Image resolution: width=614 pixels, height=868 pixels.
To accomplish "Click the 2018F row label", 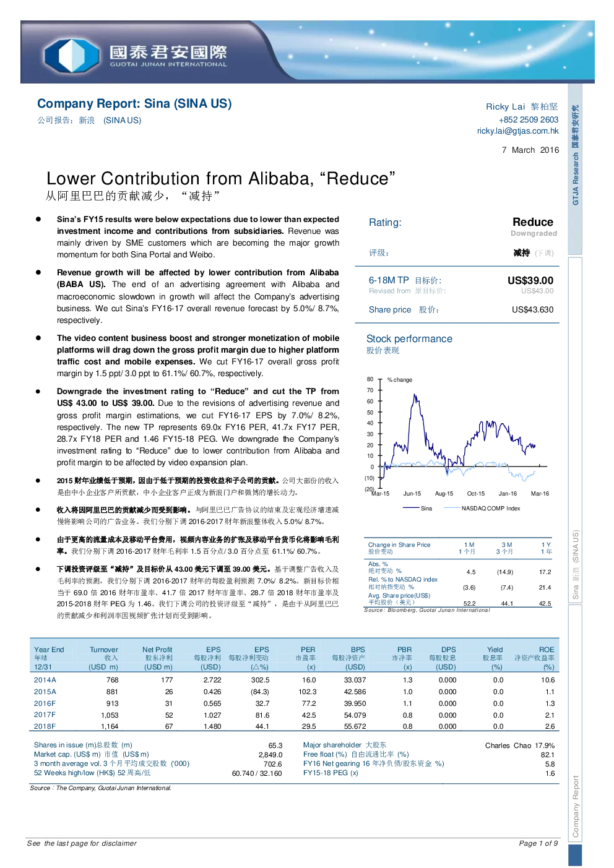I will click(45, 726).
